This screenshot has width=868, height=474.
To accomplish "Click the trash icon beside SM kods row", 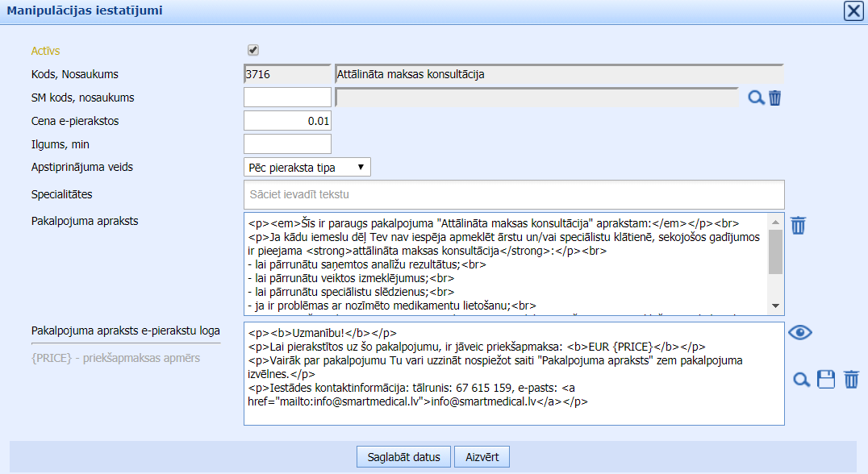I will [775, 98].
